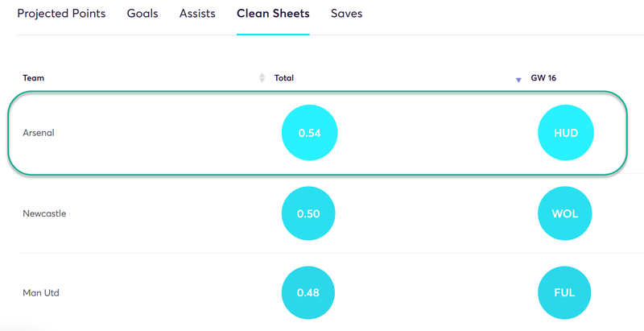The height and width of the screenshot is (331, 644).
Task: Select Man Utd's 0.48 total circle
Action: [x=308, y=293]
